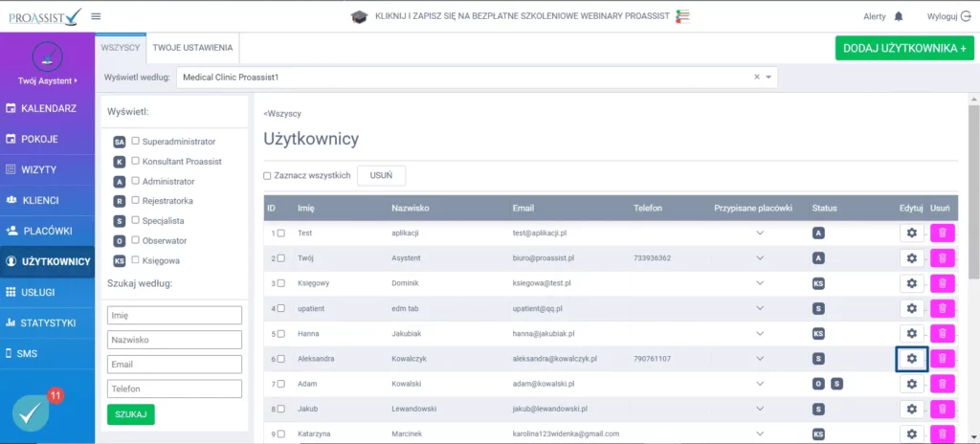Screen dimensions: 980x444
Task: Click the Dodaj Użytkownika + button
Action: click(x=903, y=48)
